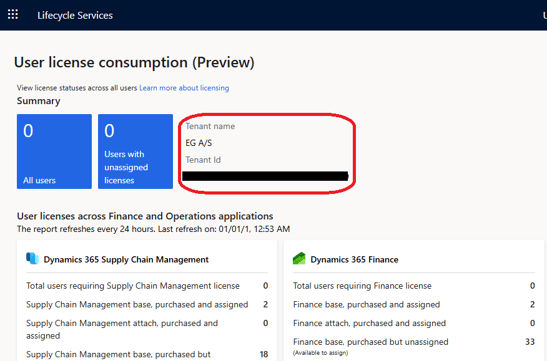Click Supply Chain Management unassigned count 18

pyautogui.click(x=264, y=354)
